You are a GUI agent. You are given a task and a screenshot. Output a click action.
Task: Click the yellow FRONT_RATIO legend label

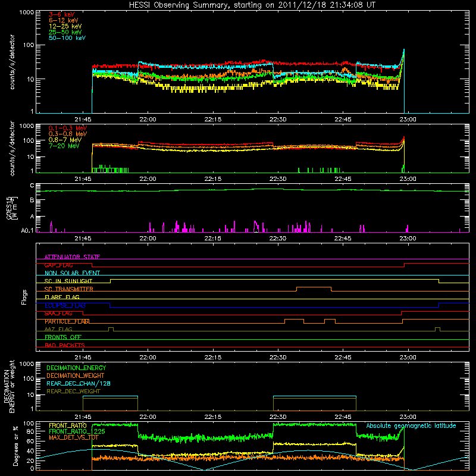pos(68,425)
